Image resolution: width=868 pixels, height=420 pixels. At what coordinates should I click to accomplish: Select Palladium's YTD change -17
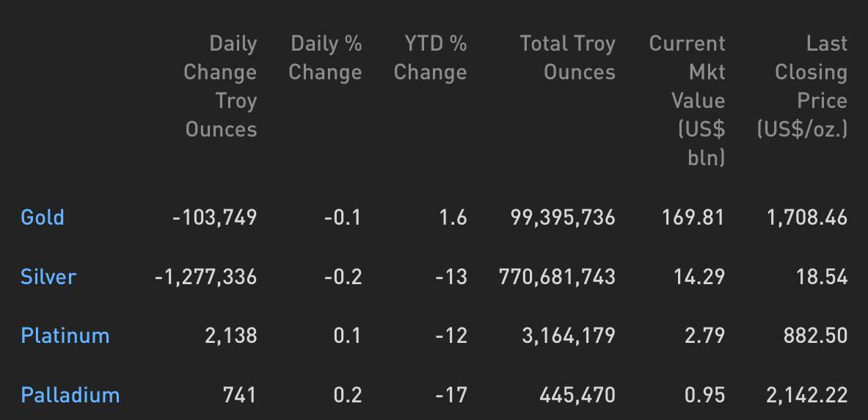pos(451,395)
